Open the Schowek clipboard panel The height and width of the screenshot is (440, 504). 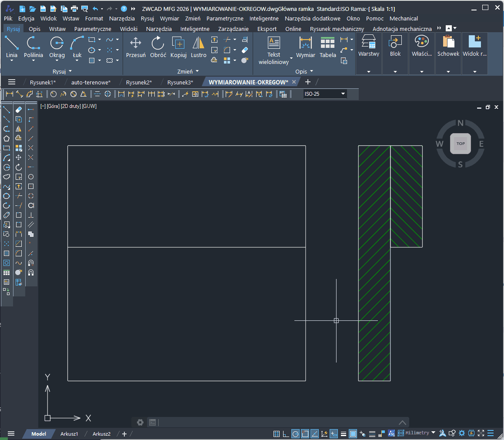click(448, 46)
